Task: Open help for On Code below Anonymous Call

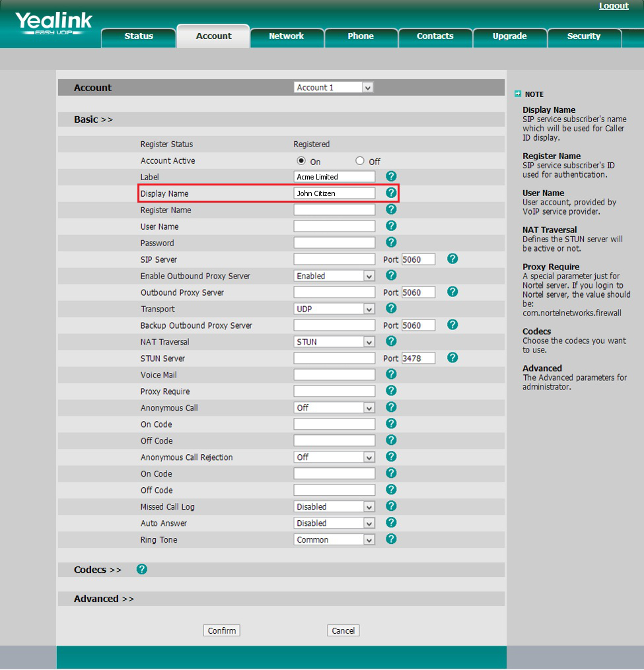Action: pos(391,423)
